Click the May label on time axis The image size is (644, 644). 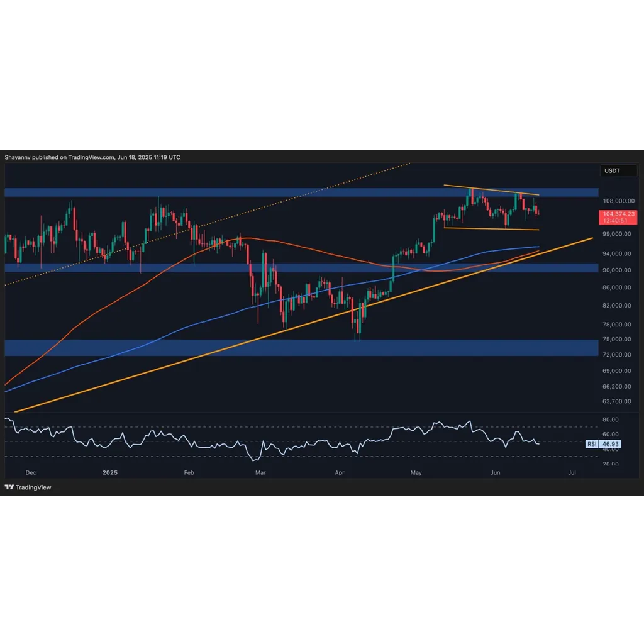[416, 472]
